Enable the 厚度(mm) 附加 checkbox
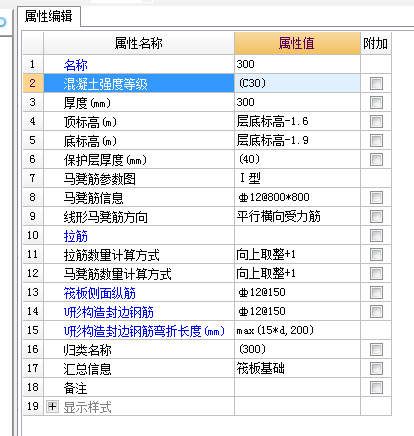This screenshot has width=414, height=436. click(x=376, y=102)
